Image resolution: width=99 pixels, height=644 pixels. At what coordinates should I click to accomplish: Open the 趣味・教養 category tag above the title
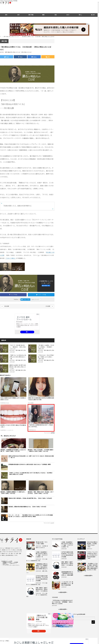pyautogui.click(x=4, y=41)
